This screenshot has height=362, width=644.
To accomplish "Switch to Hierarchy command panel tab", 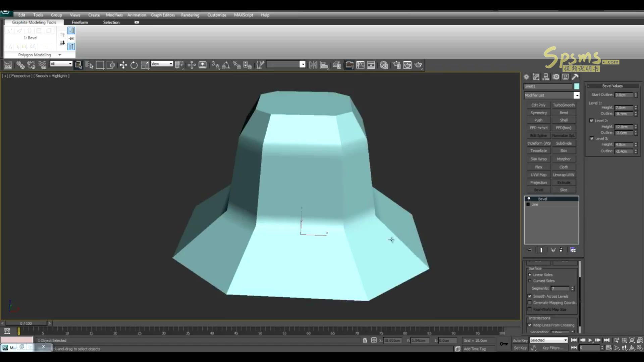I will tap(546, 77).
